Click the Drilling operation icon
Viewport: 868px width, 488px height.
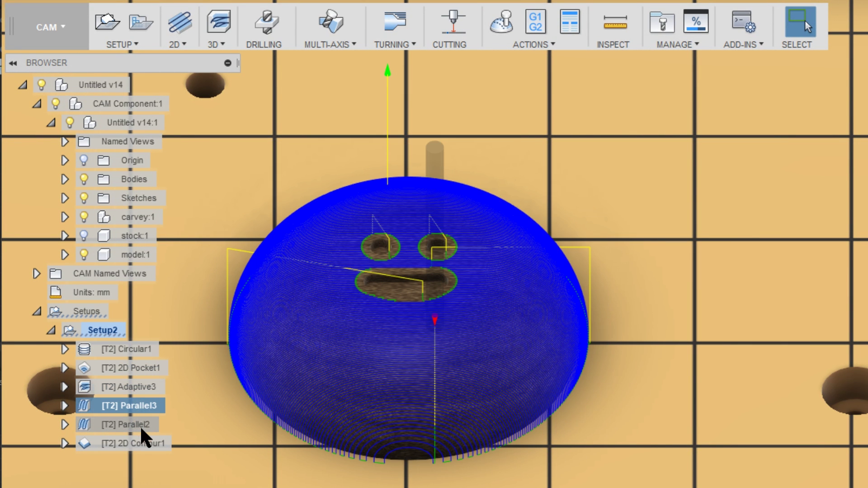pos(266,22)
